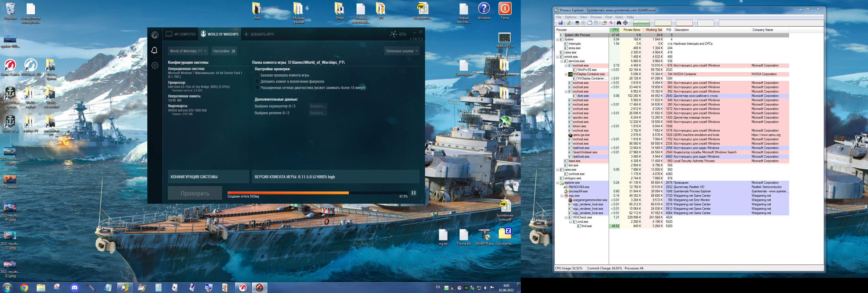Viewport: 868px width, 293px height.
Task: Select the find.exe process row
Action: (x=672, y=226)
